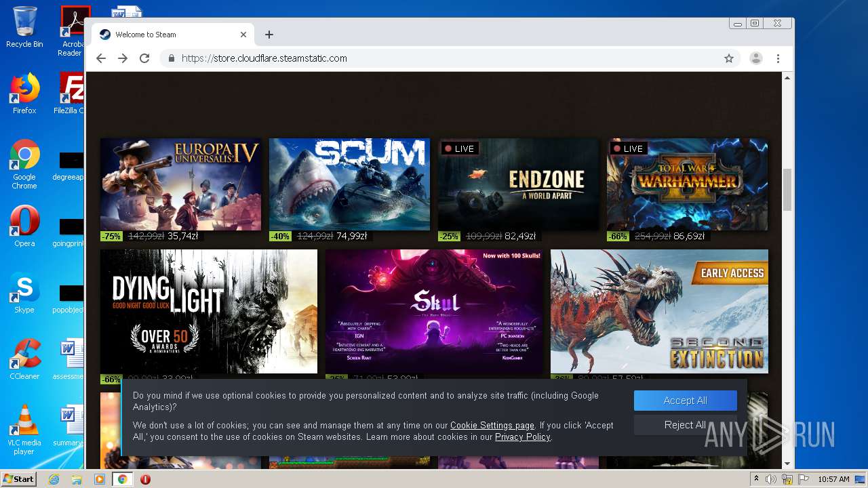Open the CCleaner desktop icon
The width and height of the screenshot is (868, 488).
(24, 359)
